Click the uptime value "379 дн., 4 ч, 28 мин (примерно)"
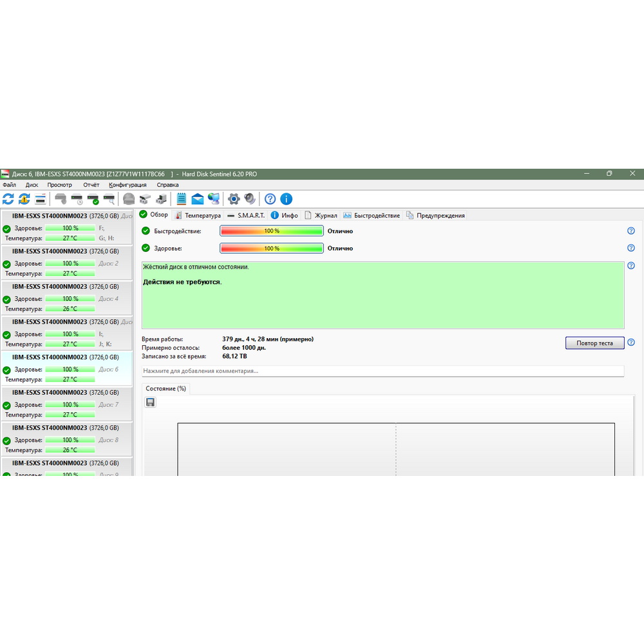 point(268,339)
